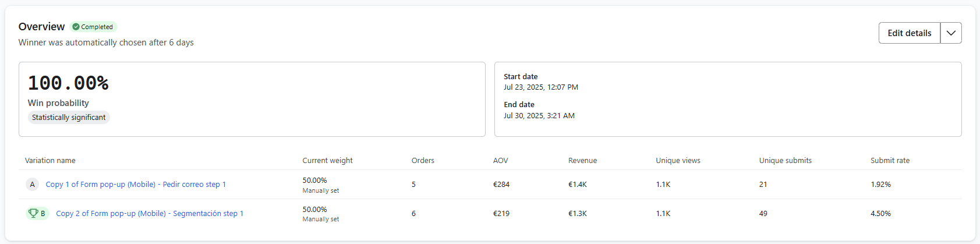The width and height of the screenshot is (980, 244).
Task: Open the dropdown arrow beside Edit details
Action: [950, 33]
